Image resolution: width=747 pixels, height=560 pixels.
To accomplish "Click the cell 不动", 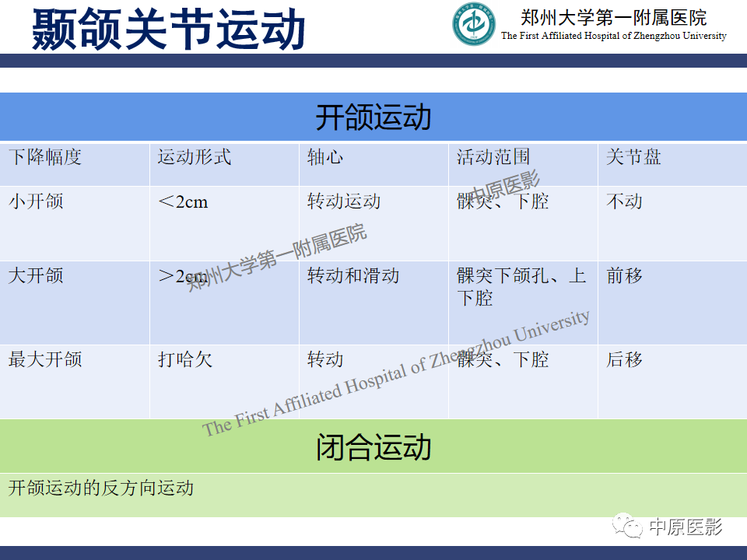I will point(624,201).
